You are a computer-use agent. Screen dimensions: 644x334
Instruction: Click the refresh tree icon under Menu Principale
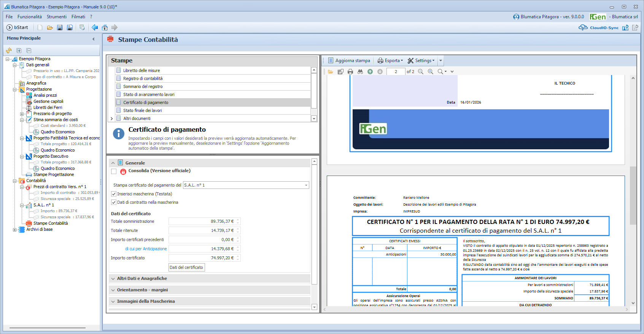tap(9, 51)
